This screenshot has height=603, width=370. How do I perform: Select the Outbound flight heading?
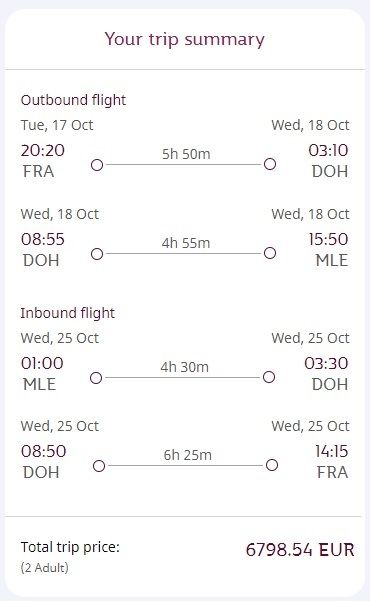point(73,100)
